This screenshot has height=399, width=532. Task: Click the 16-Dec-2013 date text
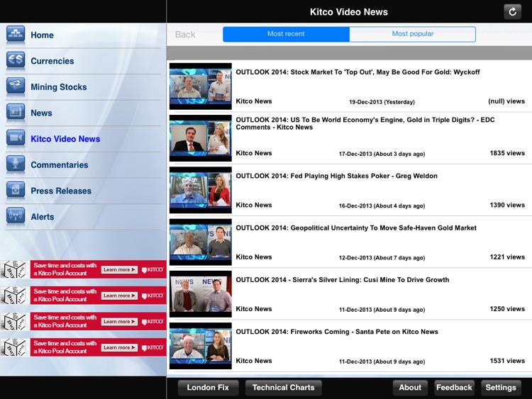pyautogui.click(x=382, y=206)
